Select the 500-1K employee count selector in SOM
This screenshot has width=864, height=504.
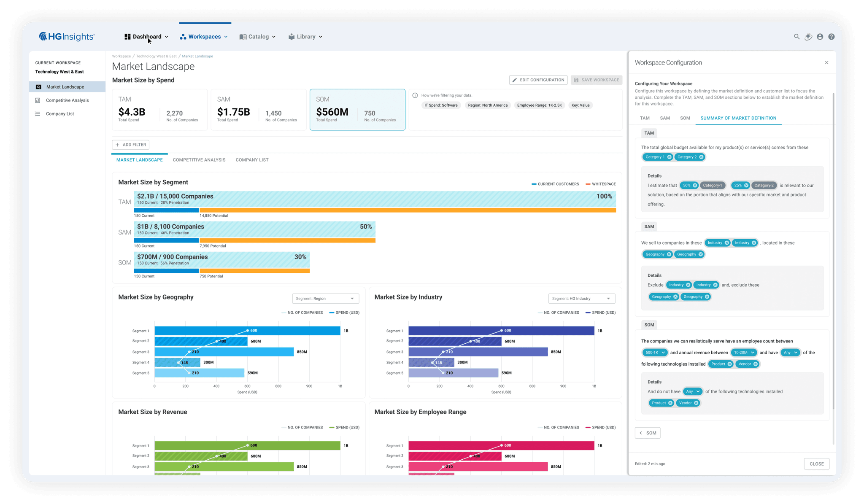tap(654, 352)
